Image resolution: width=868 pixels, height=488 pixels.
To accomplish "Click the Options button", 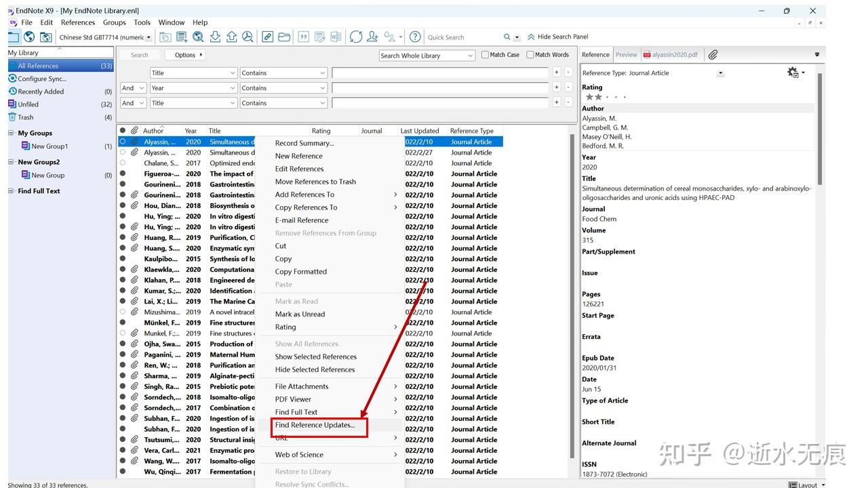I will 186,55.
